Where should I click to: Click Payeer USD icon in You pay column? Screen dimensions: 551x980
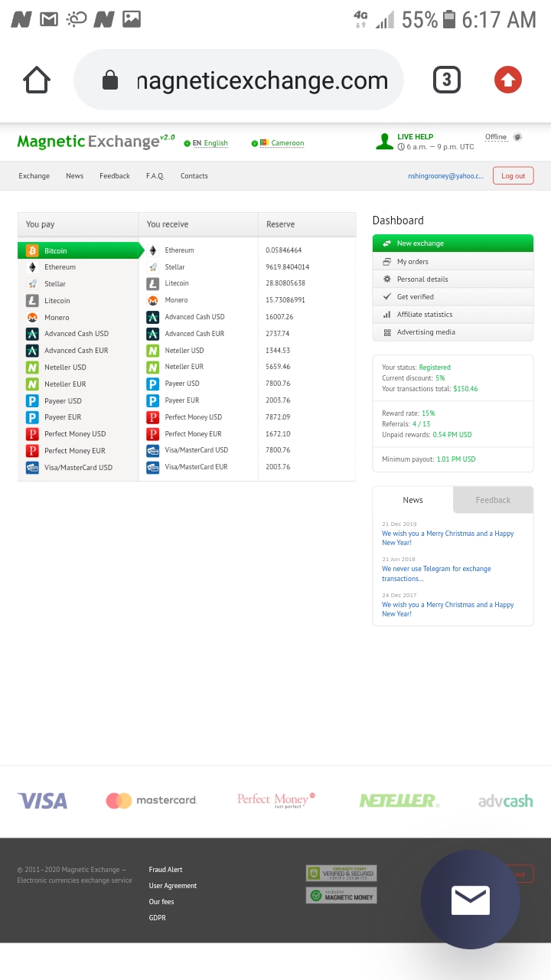coord(32,400)
